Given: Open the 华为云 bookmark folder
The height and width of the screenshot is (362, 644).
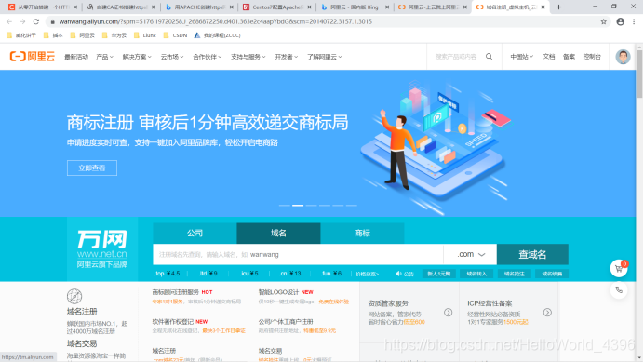Looking at the screenshot, I should pos(114,35).
